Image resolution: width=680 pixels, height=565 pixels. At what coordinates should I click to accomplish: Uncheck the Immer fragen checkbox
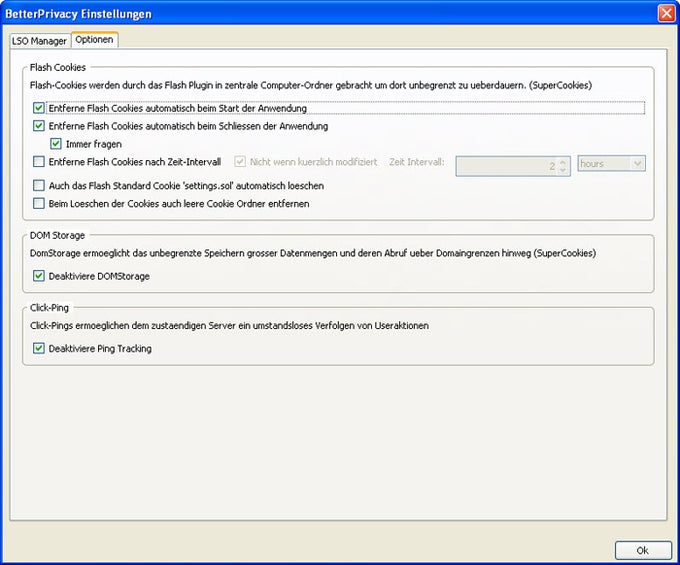point(56,144)
